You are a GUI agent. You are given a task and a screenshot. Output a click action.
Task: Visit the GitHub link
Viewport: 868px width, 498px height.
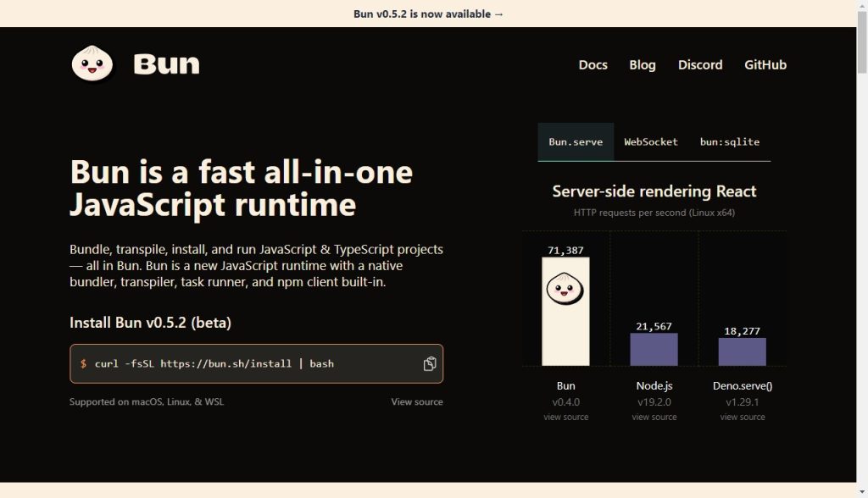(765, 64)
